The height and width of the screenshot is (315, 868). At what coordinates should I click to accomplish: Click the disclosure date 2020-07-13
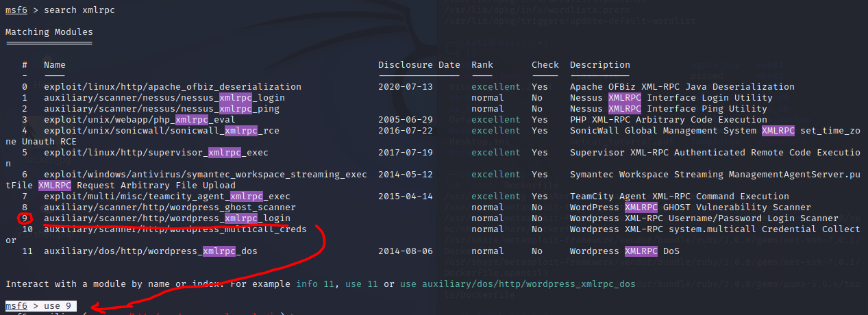tap(406, 87)
